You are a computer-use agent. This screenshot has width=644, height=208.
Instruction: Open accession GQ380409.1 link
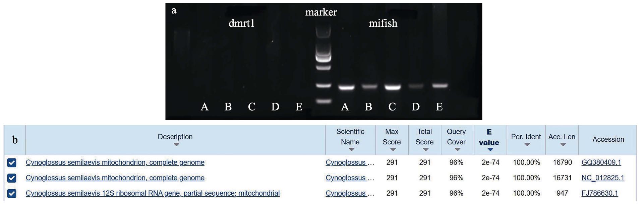(x=601, y=162)
